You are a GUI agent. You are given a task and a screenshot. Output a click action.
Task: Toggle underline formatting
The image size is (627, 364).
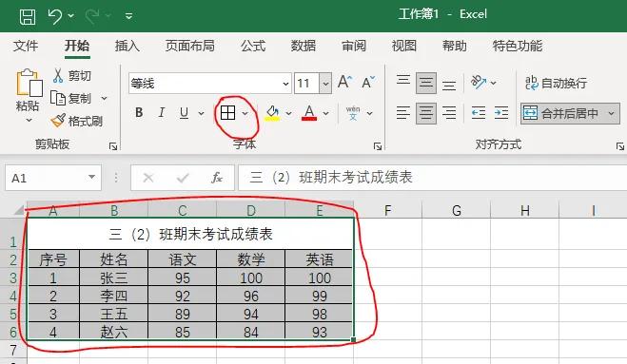184,113
